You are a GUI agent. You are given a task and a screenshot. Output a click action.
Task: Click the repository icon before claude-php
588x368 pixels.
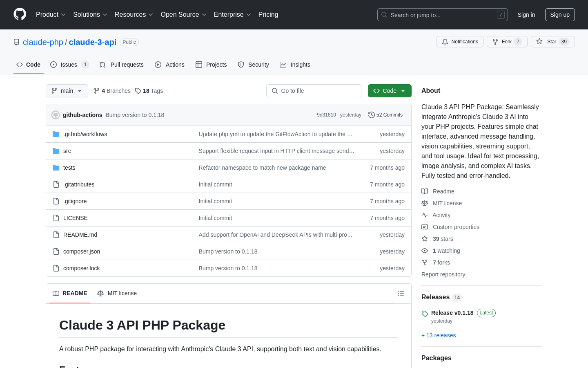(16, 42)
